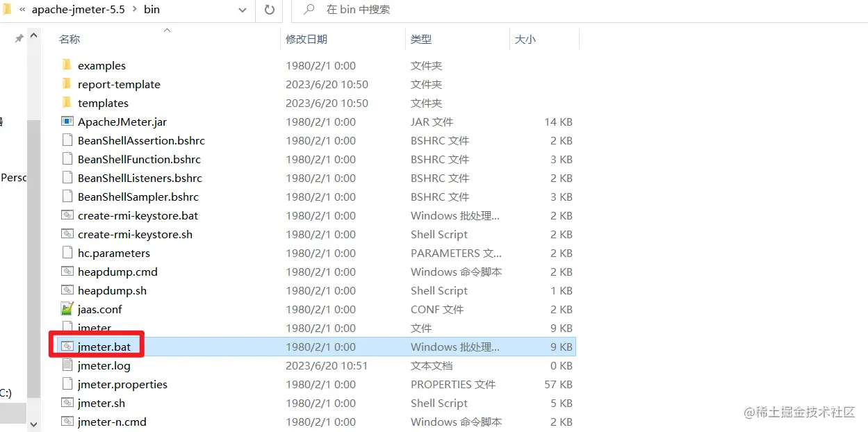Click the templates folder icon
This screenshot has width=868, height=432.
click(67, 103)
